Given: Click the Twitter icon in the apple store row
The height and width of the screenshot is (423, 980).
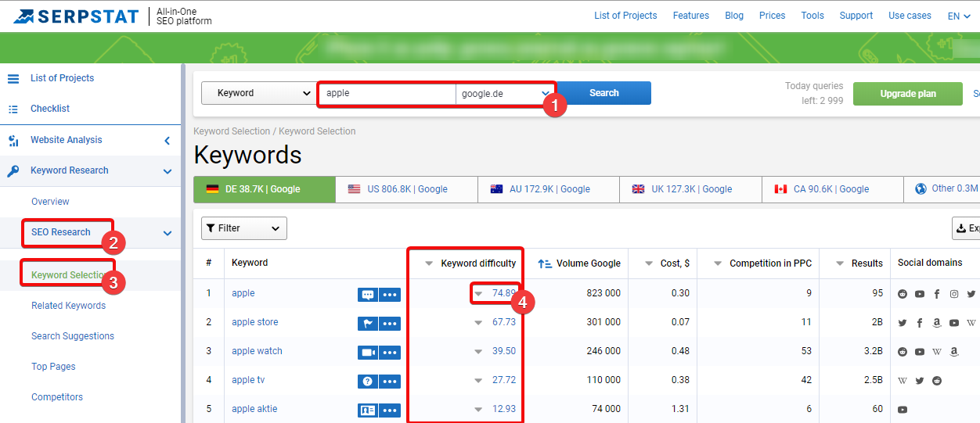Looking at the screenshot, I should click(903, 323).
